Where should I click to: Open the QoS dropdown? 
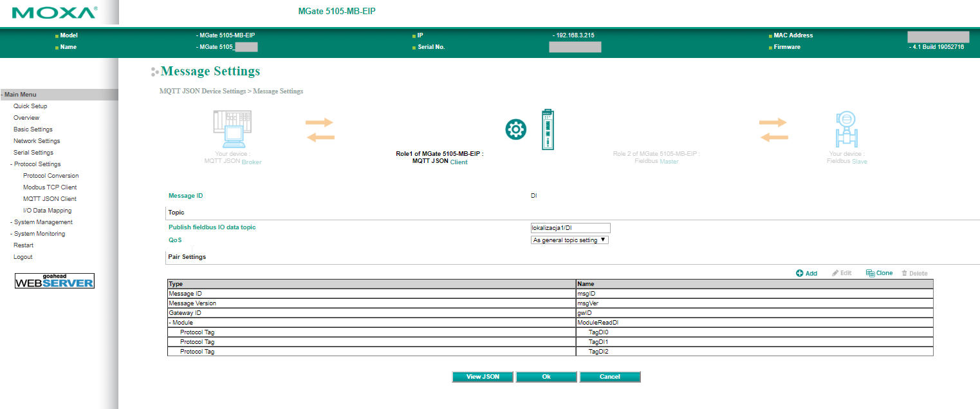(x=569, y=240)
